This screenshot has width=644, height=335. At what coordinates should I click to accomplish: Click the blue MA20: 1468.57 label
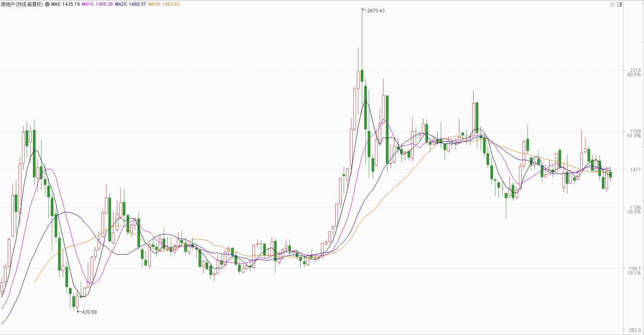(x=130, y=4)
